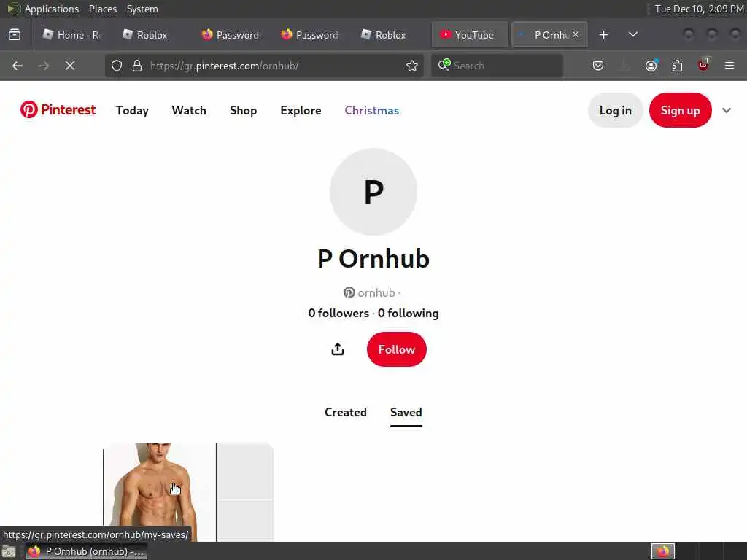Click the 0 following text
The height and width of the screenshot is (560, 747).
click(x=408, y=313)
